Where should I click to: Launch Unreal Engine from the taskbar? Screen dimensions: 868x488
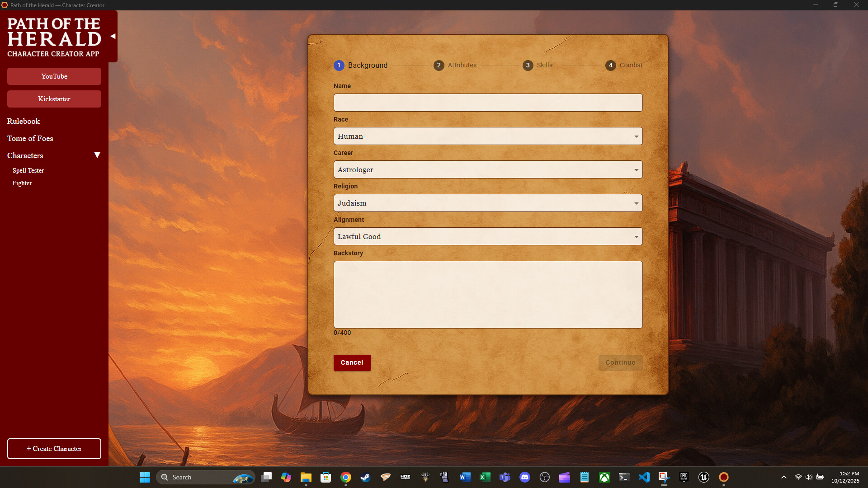click(x=704, y=477)
